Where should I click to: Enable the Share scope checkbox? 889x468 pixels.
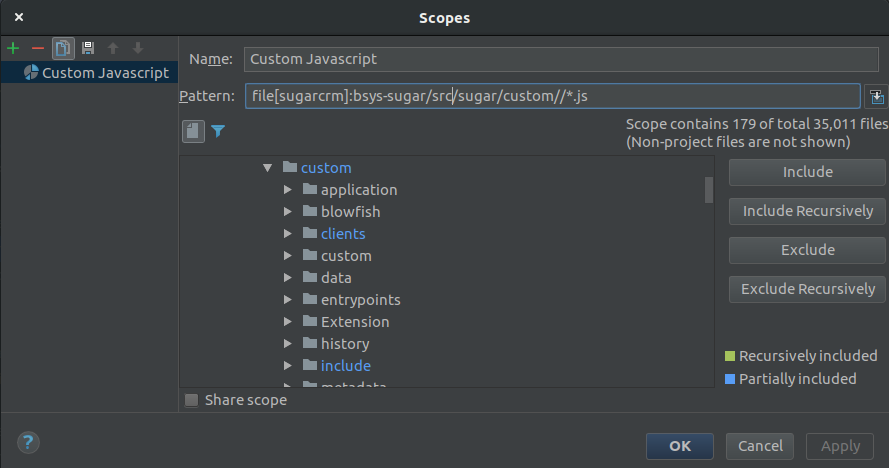tap(192, 400)
